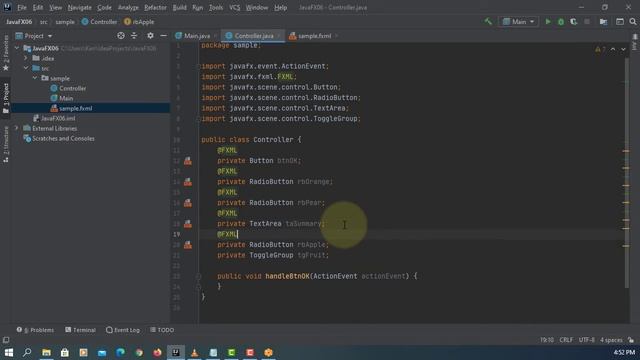The height and width of the screenshot is (360, 640).
Task: Open the File menu
Action: 22,7
